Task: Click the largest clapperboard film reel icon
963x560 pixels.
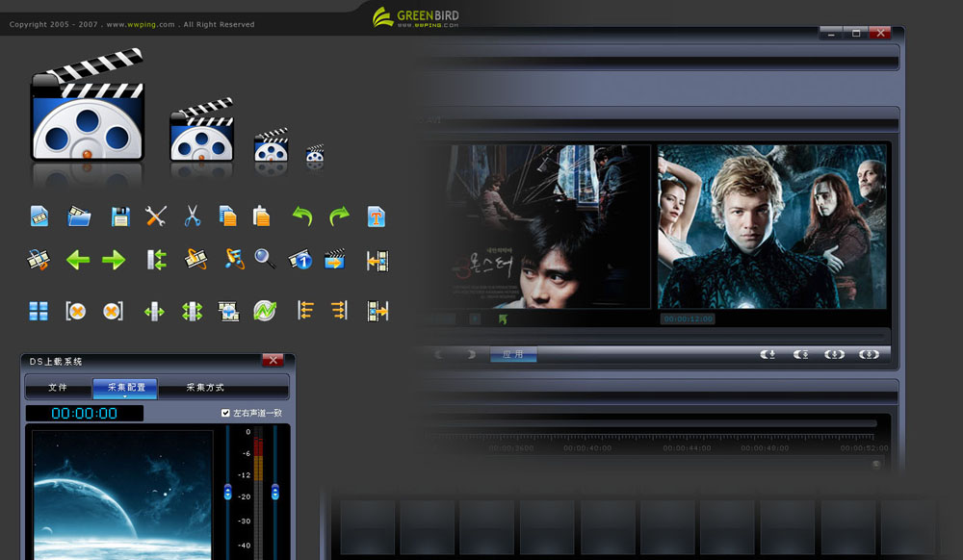Action: pyautogui.click(x=88, y=105)
